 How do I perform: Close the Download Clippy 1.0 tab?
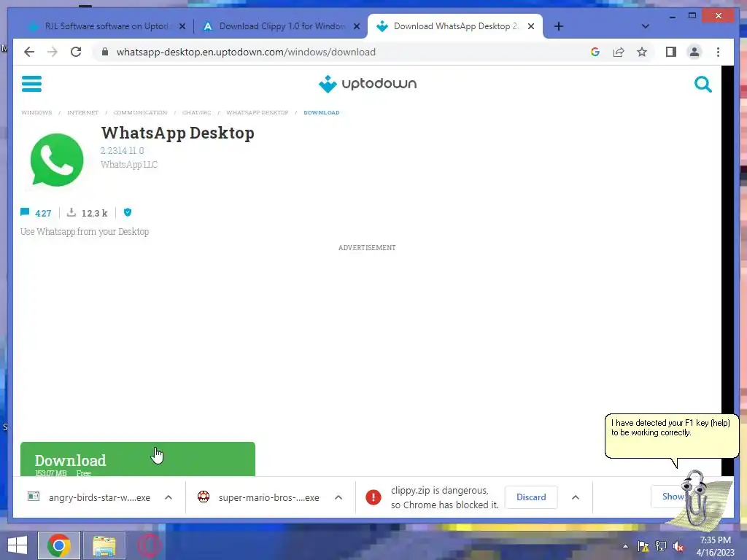click(356, 27)
